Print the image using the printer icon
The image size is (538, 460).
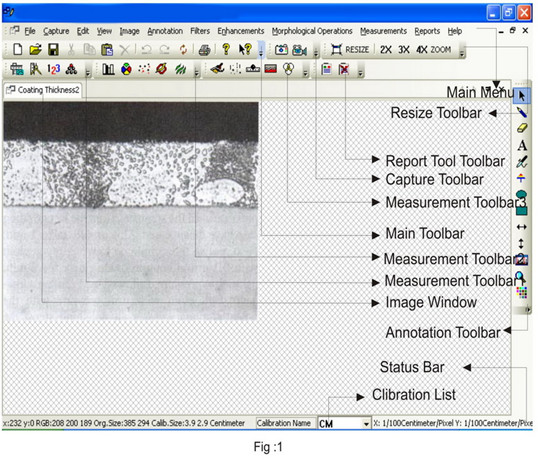pos(204,50)
